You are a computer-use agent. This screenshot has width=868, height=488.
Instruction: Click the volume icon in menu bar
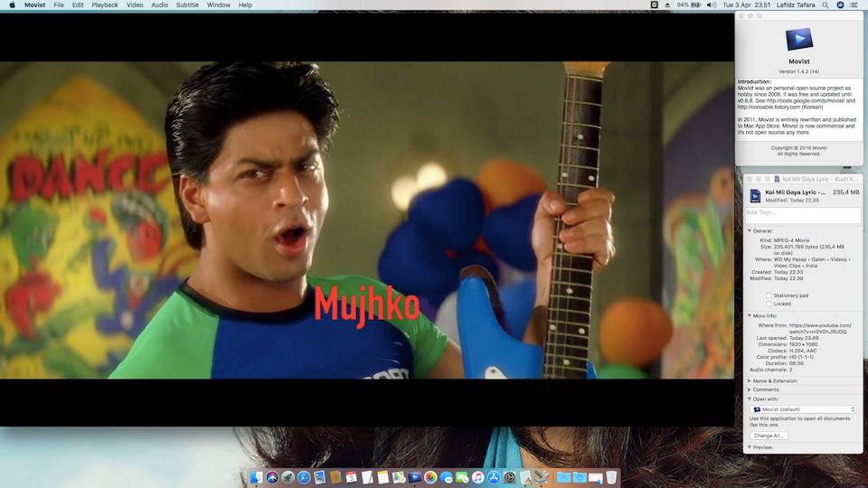(712, 5)
